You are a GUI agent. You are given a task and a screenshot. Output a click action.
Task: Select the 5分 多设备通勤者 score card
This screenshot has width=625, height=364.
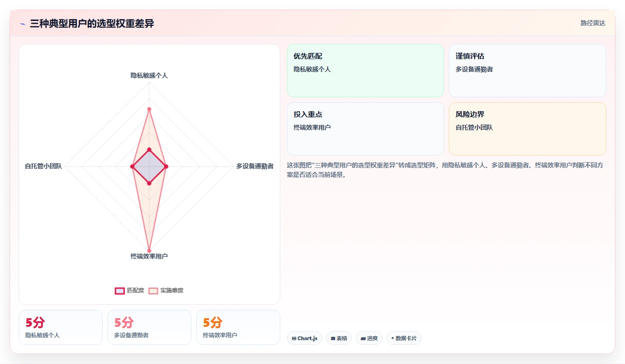coord(149,327)
